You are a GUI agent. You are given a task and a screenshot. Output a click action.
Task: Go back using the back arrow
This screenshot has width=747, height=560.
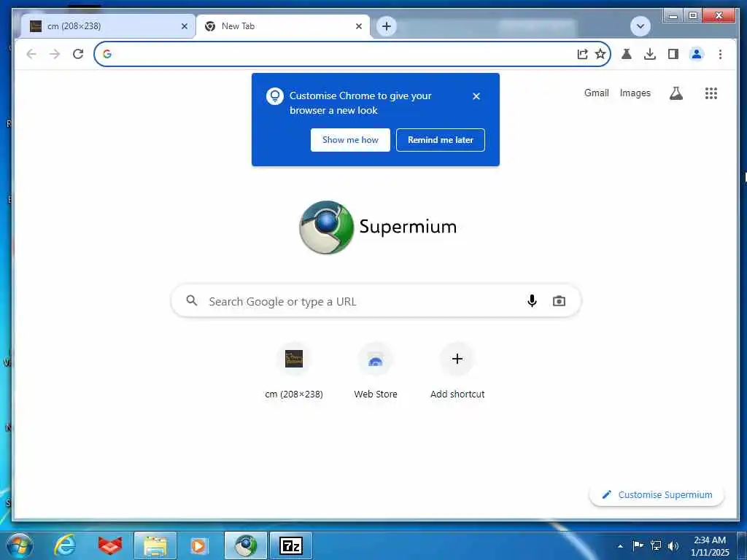pyautogui.click(x=31, y=54)
